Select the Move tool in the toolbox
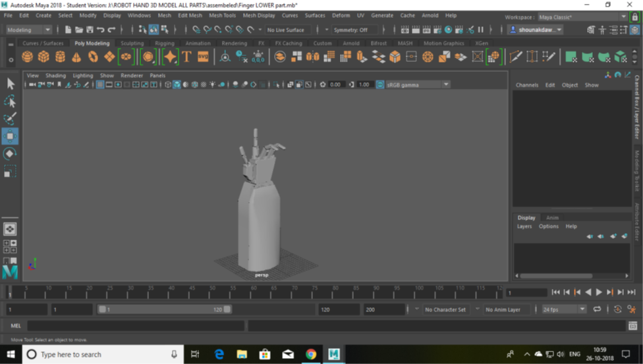 pyautogui.click(x=10, y=136)
